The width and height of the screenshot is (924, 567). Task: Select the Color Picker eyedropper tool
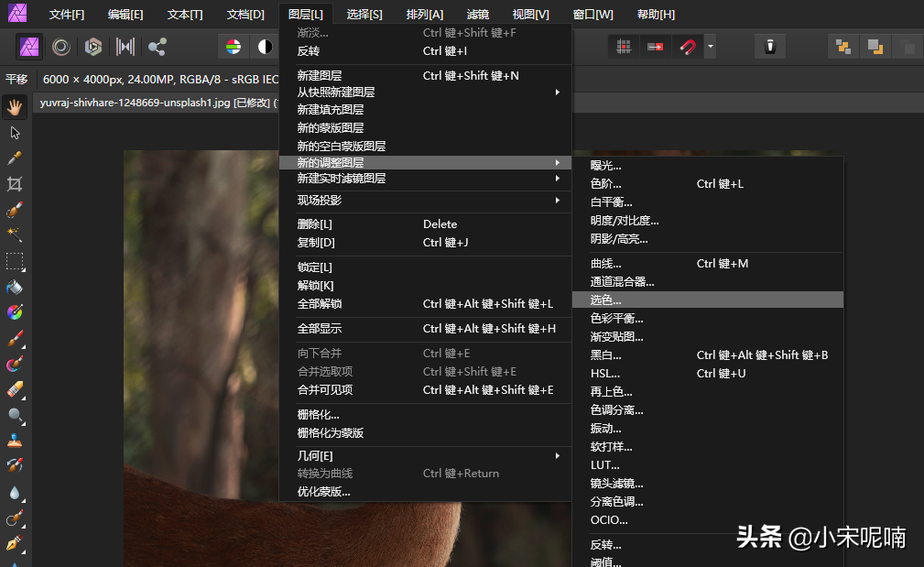[x=15, y=158]
